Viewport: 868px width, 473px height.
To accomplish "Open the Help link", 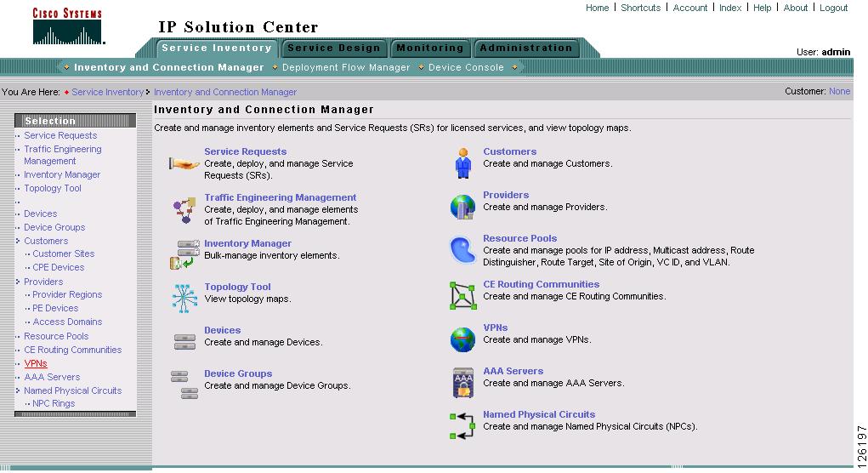I will point(762,8).
